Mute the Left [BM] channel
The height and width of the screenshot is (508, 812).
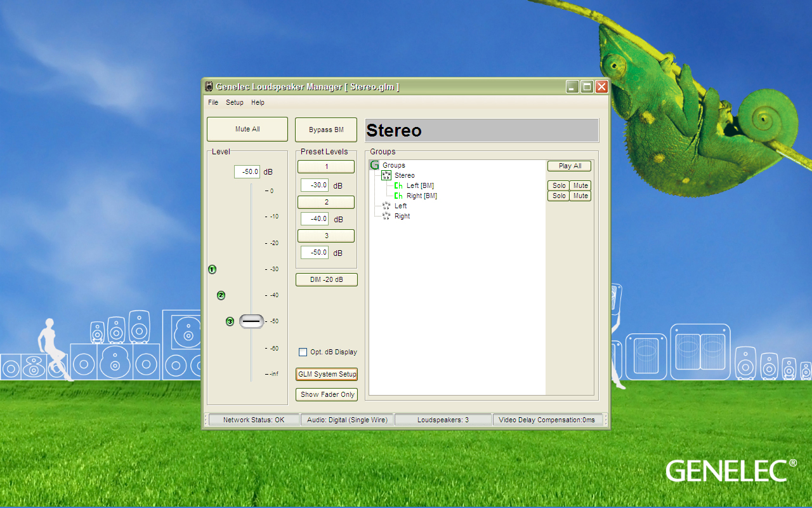coord(580,185)
